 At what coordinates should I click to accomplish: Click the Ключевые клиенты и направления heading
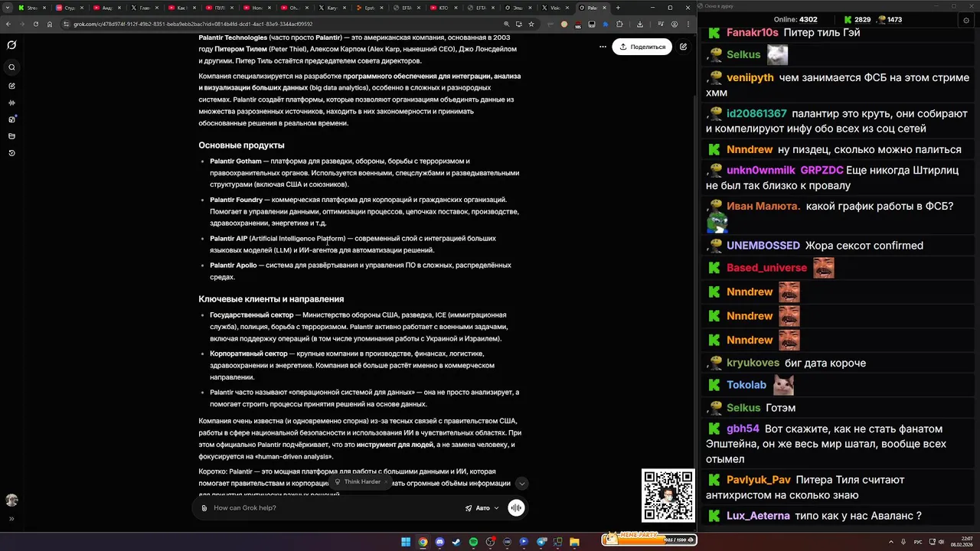271,299
